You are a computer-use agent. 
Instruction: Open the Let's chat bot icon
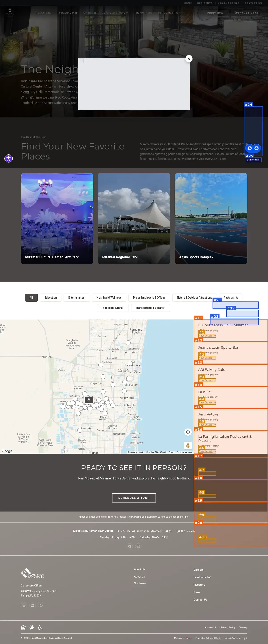(x=253, y=148)
